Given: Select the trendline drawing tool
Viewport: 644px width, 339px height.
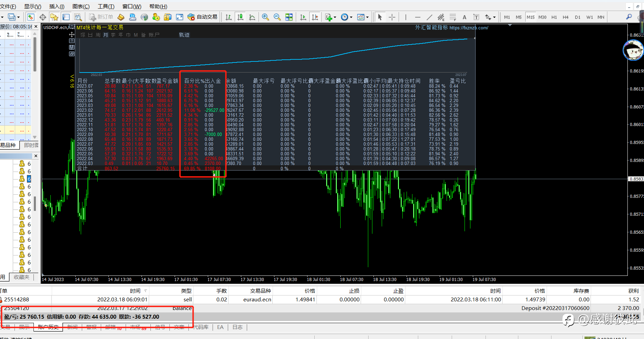Looking at the screenshot, I should click(x=429, y=17).
